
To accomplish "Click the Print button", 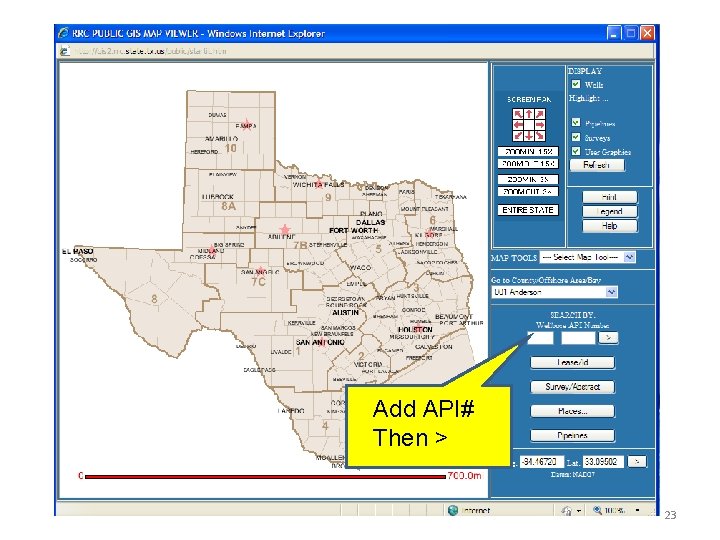I will tap(610, 197).
